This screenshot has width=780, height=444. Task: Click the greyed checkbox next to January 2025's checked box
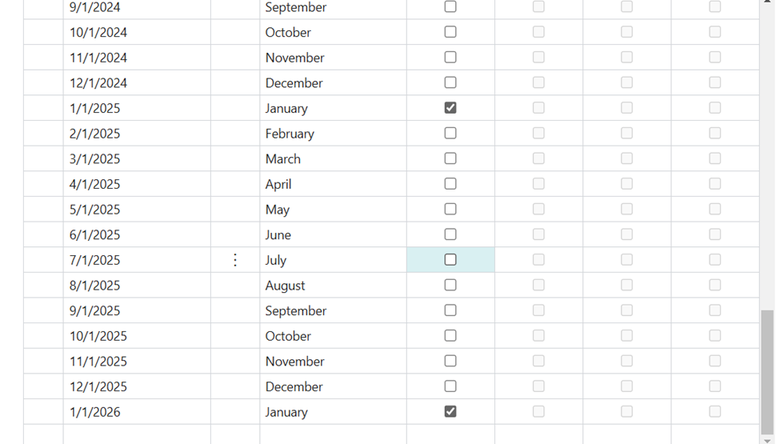pyautogui.click(x=538, y=108)
